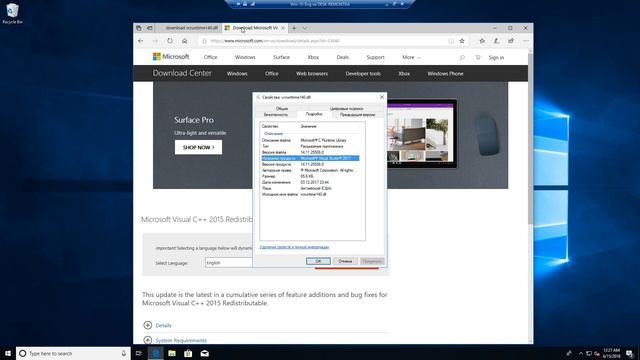Screen dimensions: 640x360
Task: Click Xbox in Download Center bar
Action: (x=404, y=74)
